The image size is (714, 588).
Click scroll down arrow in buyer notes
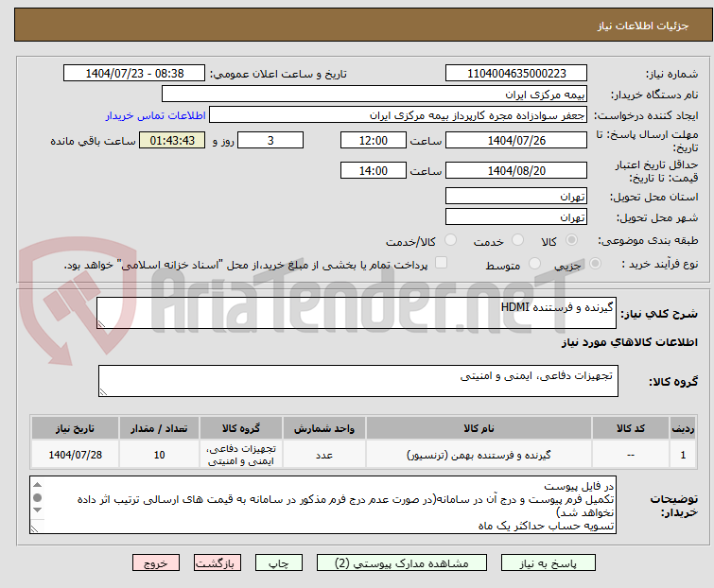(x=37, y=510)
